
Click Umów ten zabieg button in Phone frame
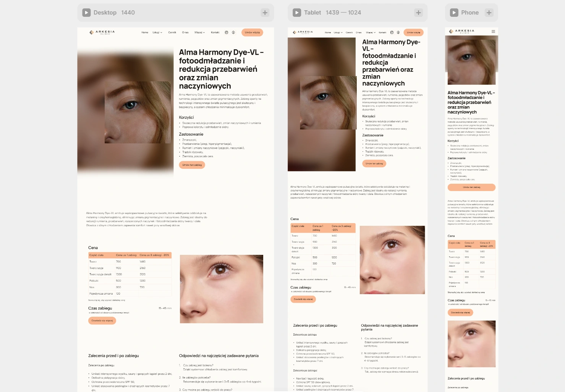click(x=471, y=187)
